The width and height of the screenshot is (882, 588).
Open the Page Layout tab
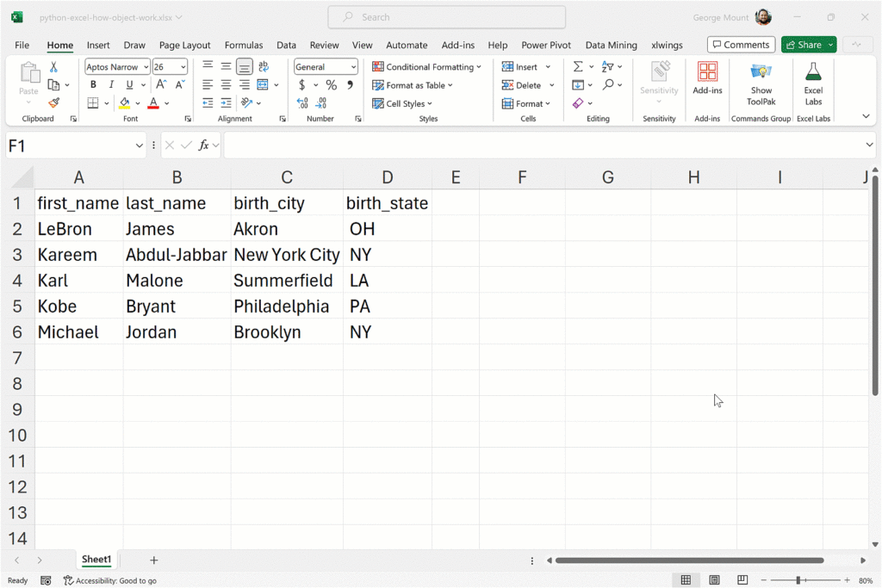point(184,45)
